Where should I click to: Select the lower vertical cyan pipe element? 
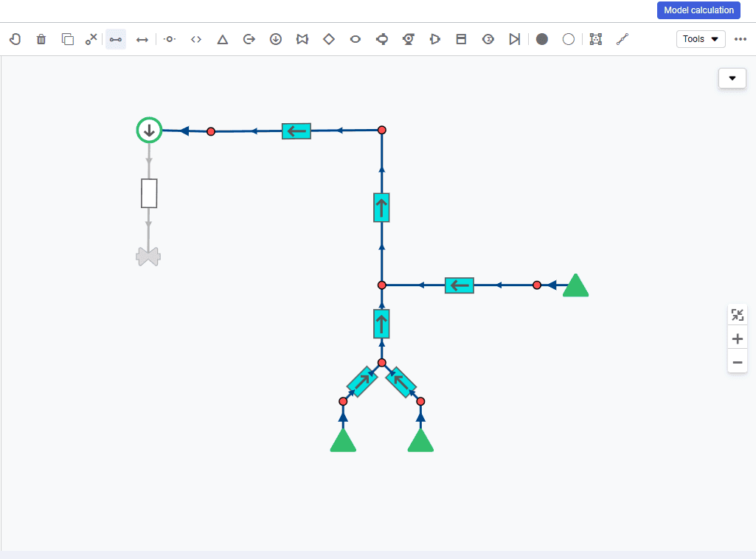pyautogui.click(x=381, y=324)
